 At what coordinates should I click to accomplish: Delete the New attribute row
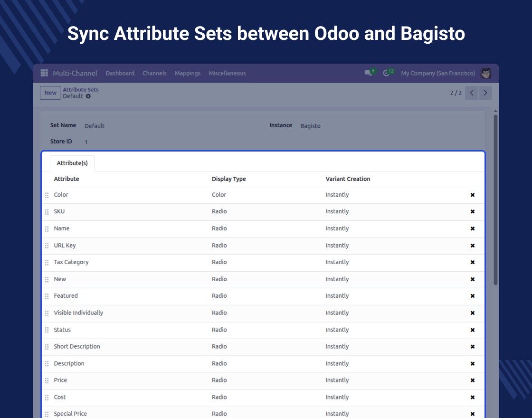[x=472, y=279]
